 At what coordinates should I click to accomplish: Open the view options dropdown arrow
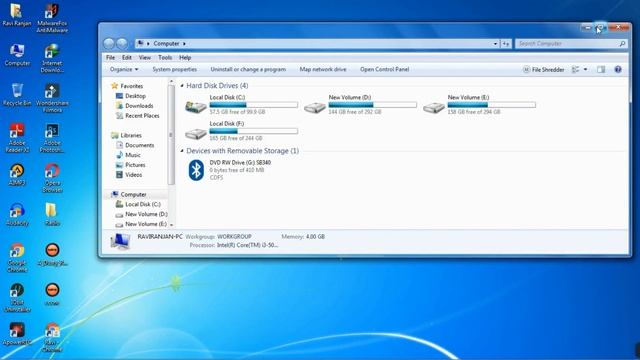pyautogui.click(x=585, y=69)
